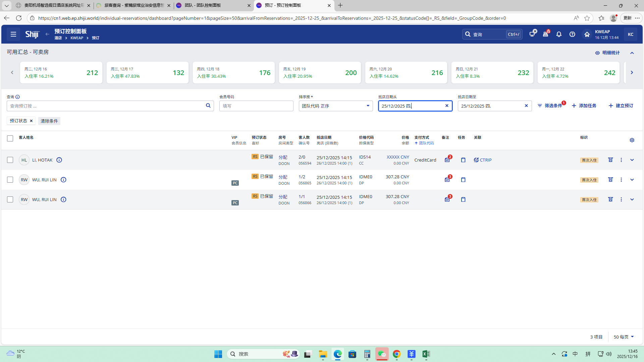Viewport: 644px width, 362px height.
Task: Click the home icon in header
Action: [x=587, y=34]
